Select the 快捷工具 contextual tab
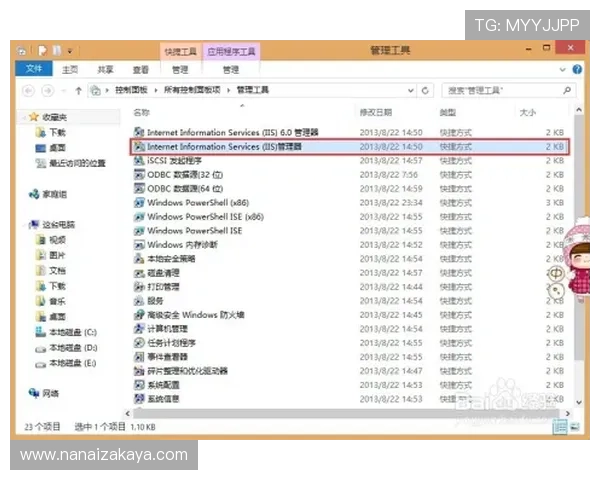 point(181,52)
